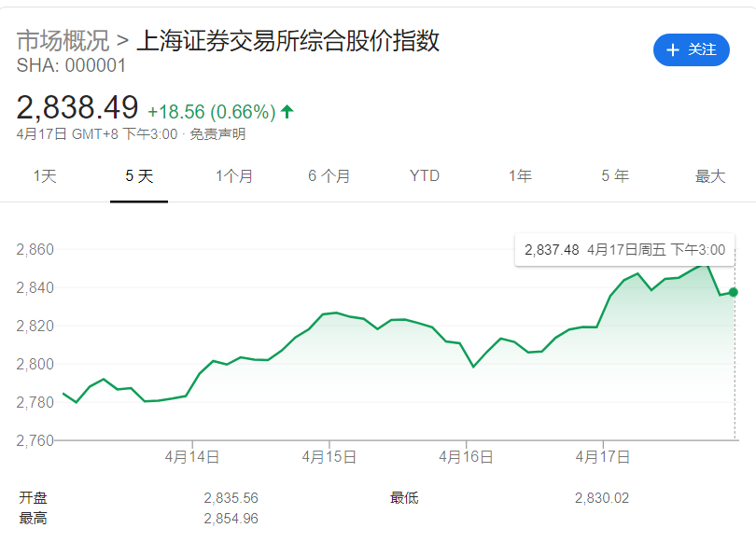The image size is (756, 542).
Task: Show the 1个月 chart range
Action: [x=234, y=176]
